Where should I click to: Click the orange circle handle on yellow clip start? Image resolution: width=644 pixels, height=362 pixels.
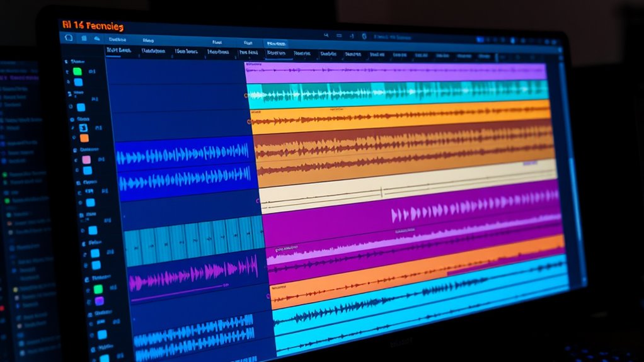tap(249, 122)
